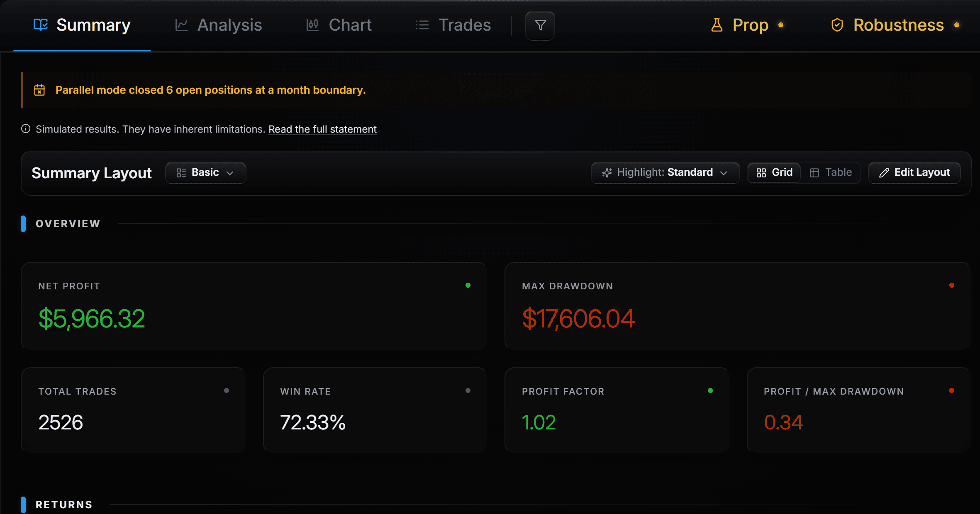Click the gray dot on Total Trades card
This screenshot has width=980, height=514.
tap(227, 390)
